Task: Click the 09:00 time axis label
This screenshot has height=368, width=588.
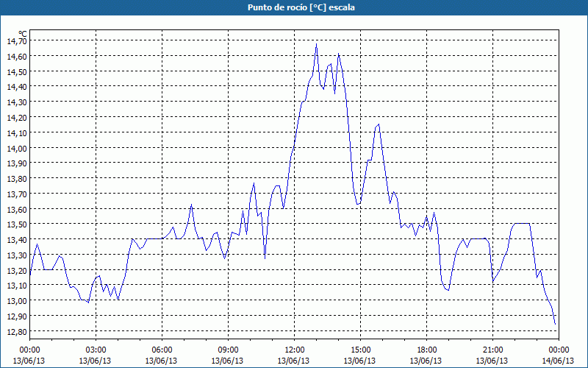Action: click(x=228, y=350)
